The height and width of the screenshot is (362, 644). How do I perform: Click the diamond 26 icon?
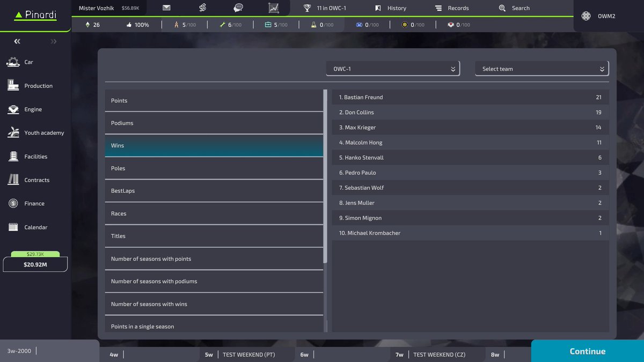[x=89, y=25]
